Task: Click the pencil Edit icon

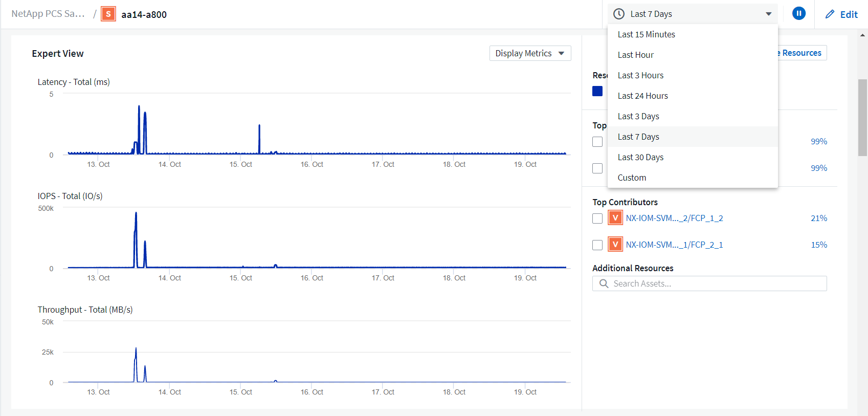Action: point(830,14)
